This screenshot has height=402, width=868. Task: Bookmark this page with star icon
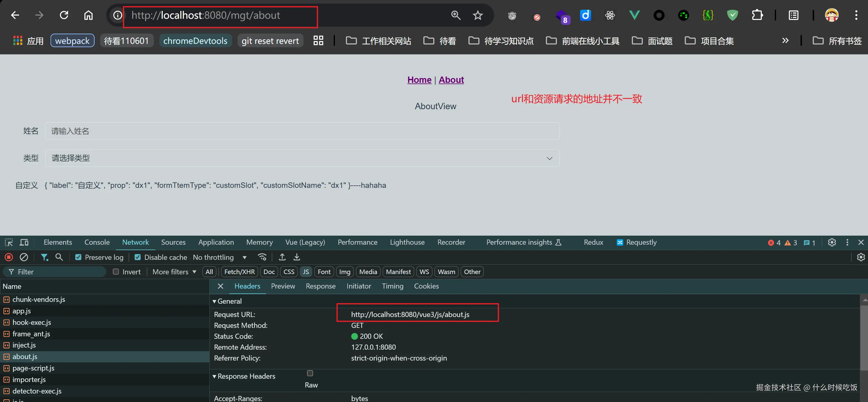pos(477,15)
